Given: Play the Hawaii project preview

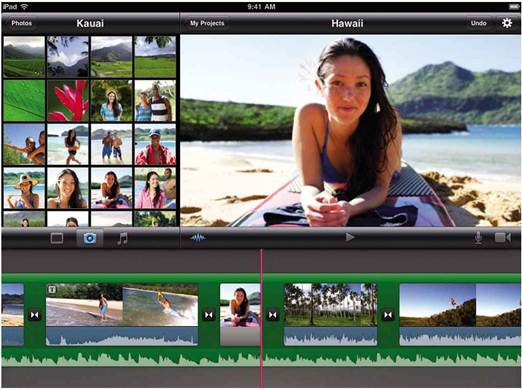Looking at the screenshot, I should (349, 237).
